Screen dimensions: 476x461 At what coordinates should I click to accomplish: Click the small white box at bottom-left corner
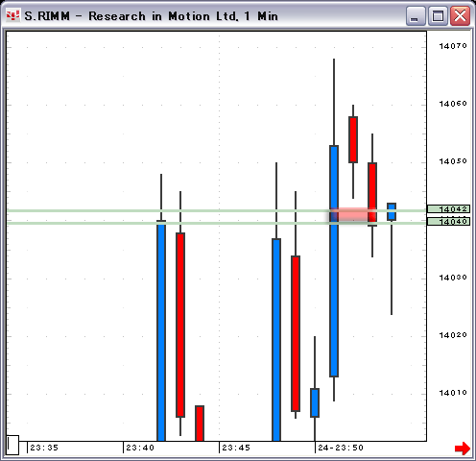(12, 445)
